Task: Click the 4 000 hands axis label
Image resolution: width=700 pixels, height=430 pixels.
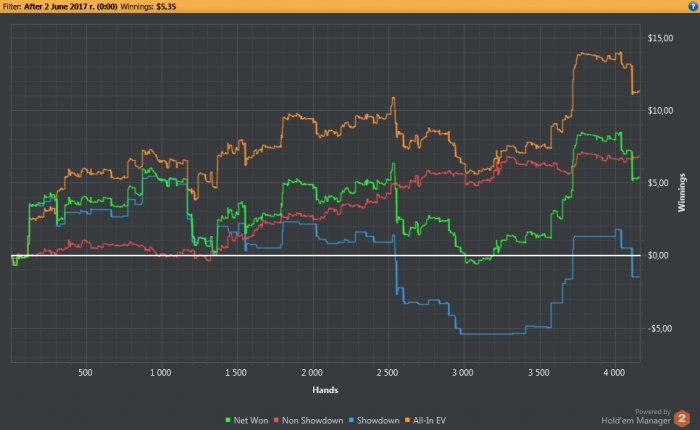Action: tap(614, 373)
